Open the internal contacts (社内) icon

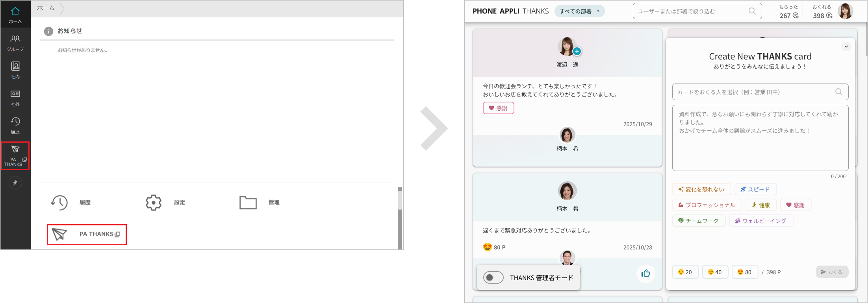coord(15,70)
